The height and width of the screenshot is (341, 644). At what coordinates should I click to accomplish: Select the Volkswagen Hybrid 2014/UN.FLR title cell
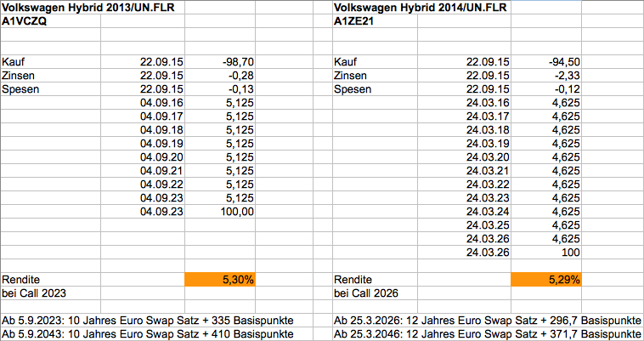tap(421, 8)
